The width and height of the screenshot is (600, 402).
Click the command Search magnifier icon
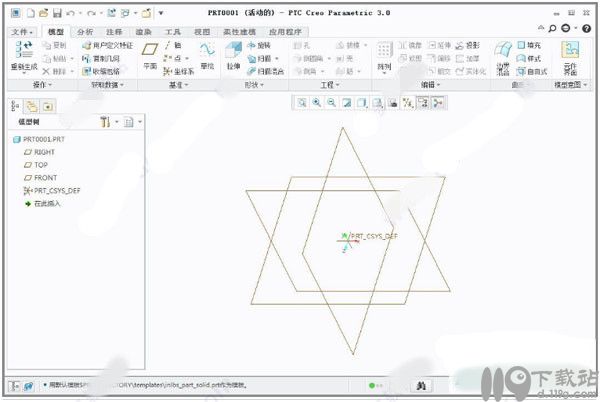[x=552, y=28]
